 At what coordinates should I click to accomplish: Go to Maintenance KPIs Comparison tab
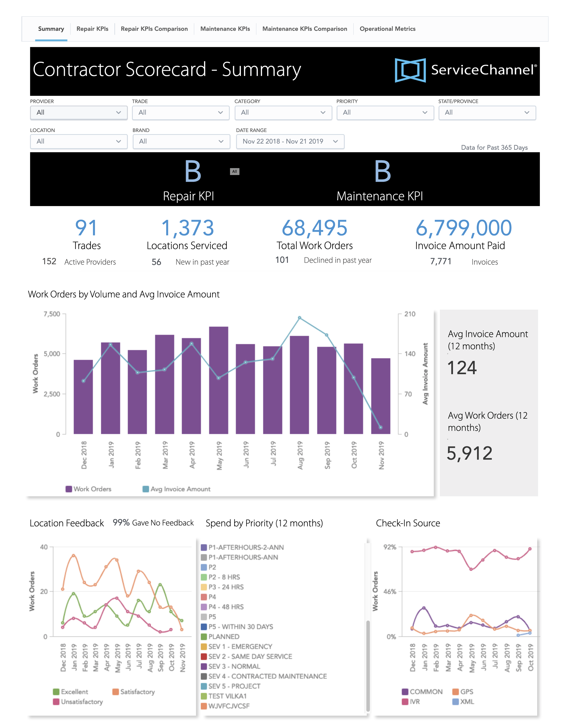click(304, 29)
